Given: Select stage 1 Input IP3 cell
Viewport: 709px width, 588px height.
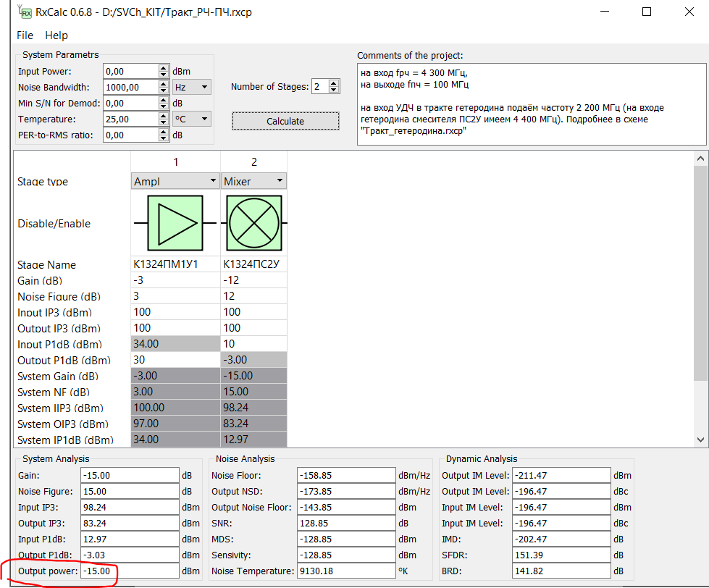Looking at the screenshot, I should pos(175,312).
